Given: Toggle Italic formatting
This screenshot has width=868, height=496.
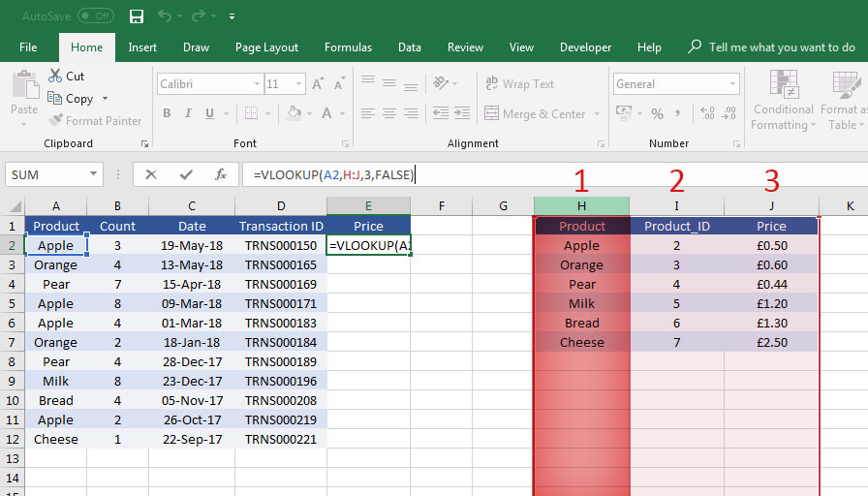Looking at the screenshot, I should pyautogui.click(x=188, y=113).
